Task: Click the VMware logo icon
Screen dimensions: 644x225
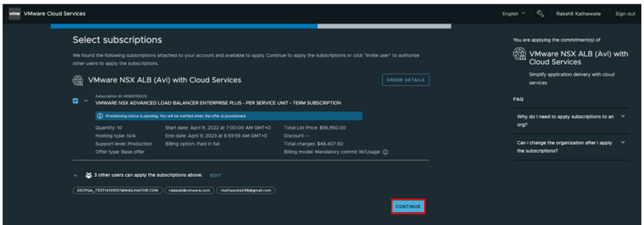Action: (x=14, y=14)
